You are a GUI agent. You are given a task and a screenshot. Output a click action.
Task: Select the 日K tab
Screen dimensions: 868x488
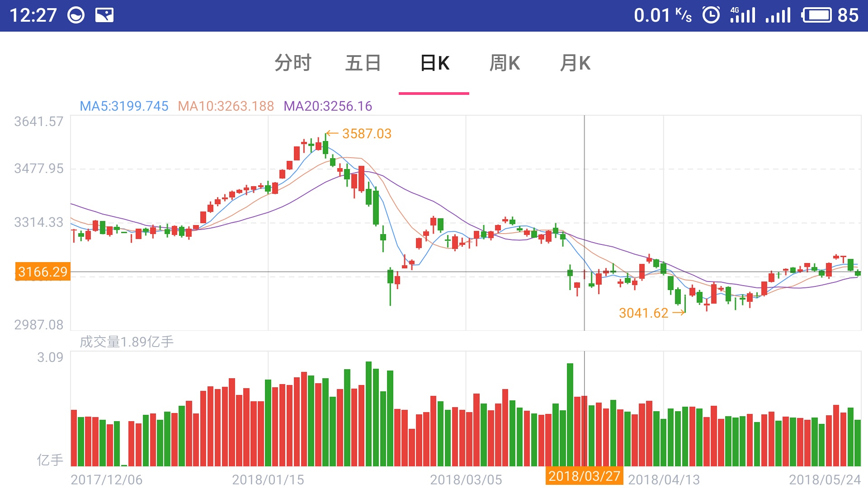pyautogui.click(x=434, y=63)
